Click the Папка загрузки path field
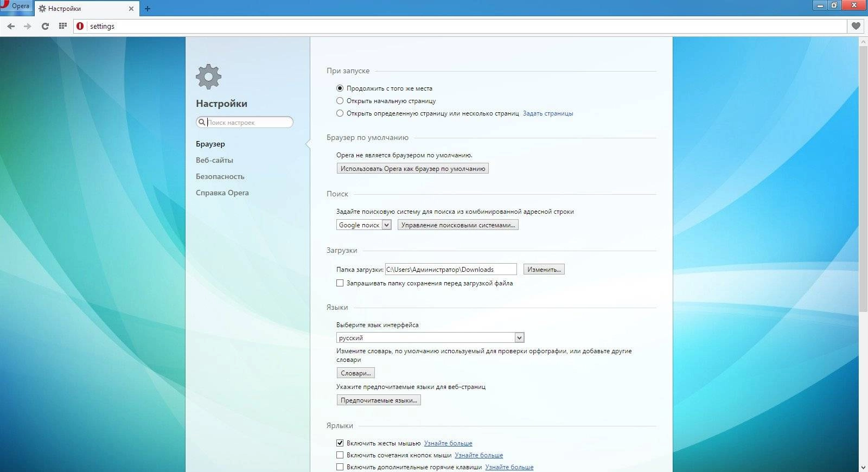The image size is (868, 472). coord(451,269)
